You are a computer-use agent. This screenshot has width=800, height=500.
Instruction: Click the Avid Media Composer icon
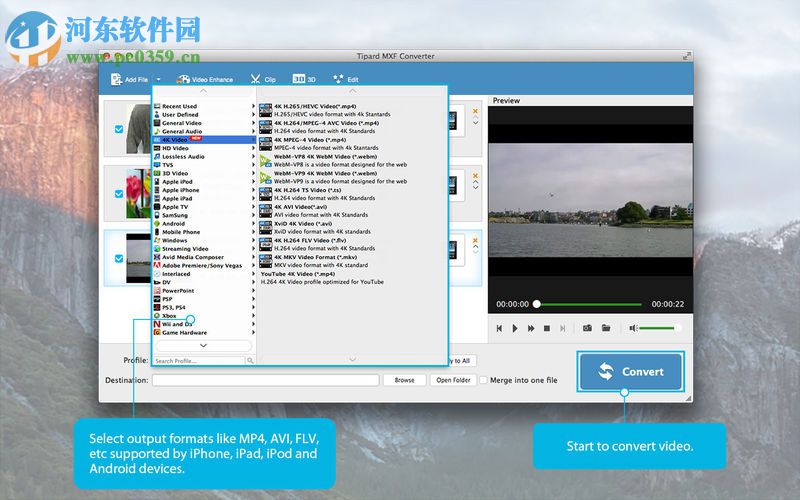pos(157,257)
